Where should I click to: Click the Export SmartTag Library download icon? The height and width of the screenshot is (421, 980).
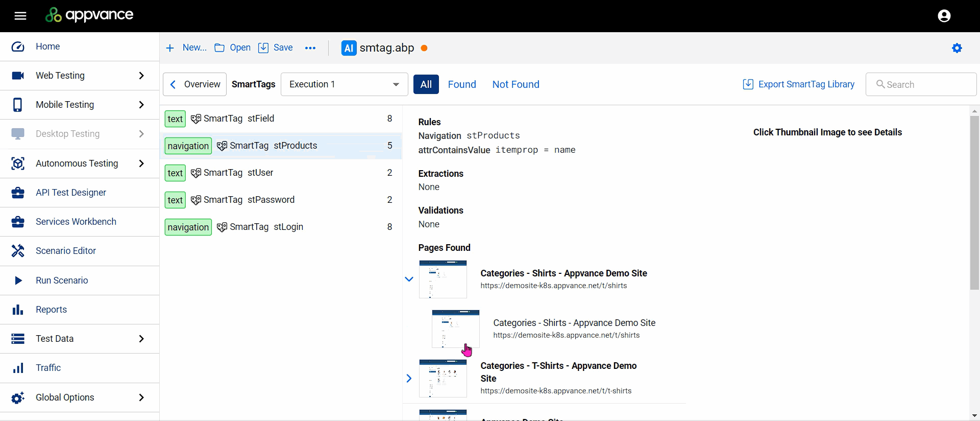click(748, 84)
